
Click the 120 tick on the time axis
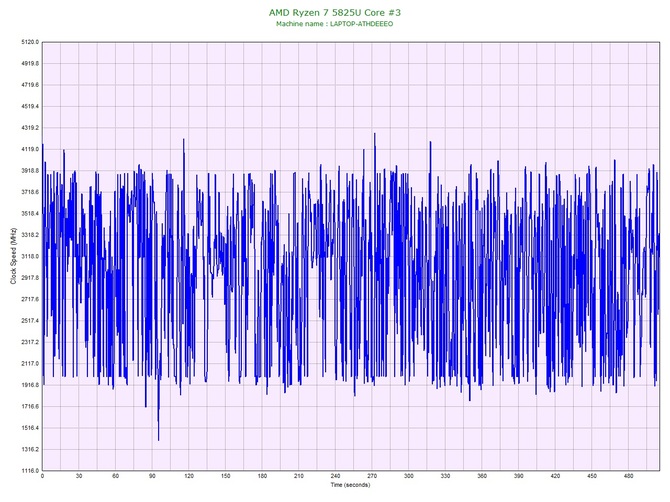(x=189, y=476)
